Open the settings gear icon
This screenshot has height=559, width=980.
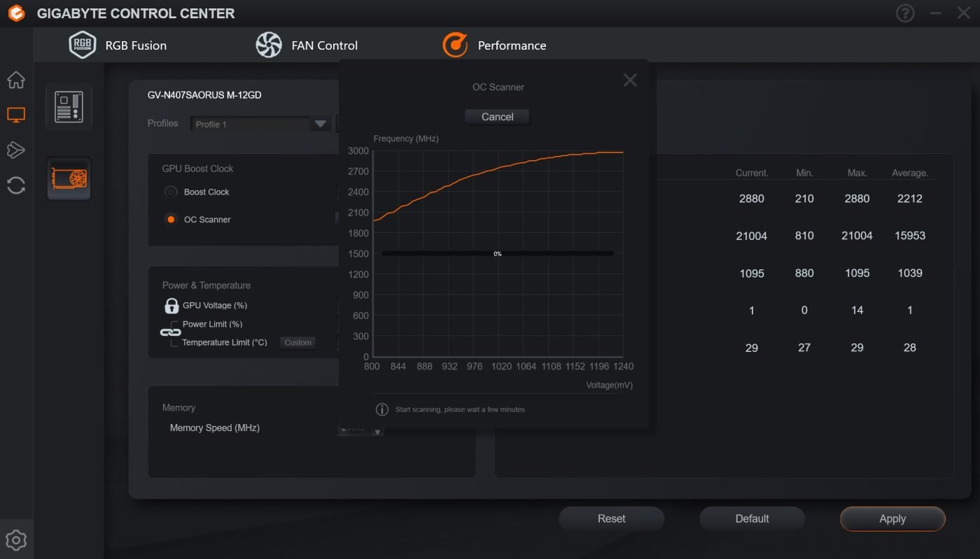(16, 540)
